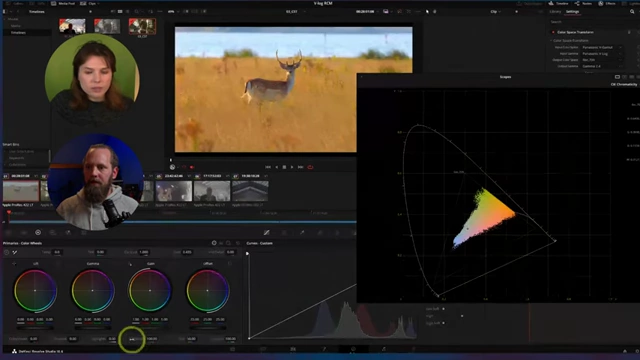The image size is (640, 360).
Task: Click the Contrast value field showing 1.000
Action: tap(144, 252)
